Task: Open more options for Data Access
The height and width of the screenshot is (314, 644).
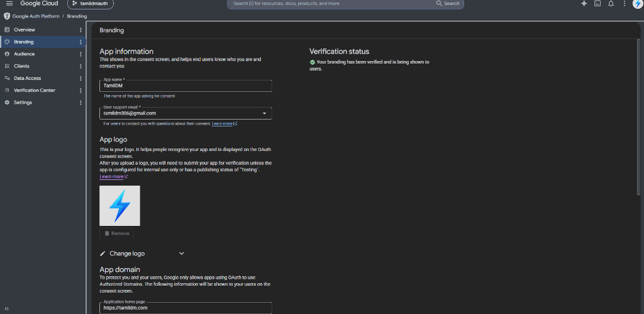Action: (x=80, y=78)
